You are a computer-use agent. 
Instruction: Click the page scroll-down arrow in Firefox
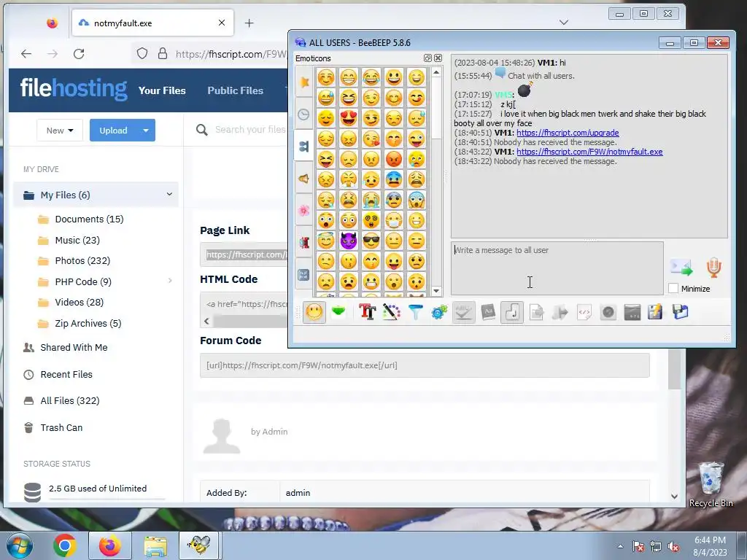(674, 496)
